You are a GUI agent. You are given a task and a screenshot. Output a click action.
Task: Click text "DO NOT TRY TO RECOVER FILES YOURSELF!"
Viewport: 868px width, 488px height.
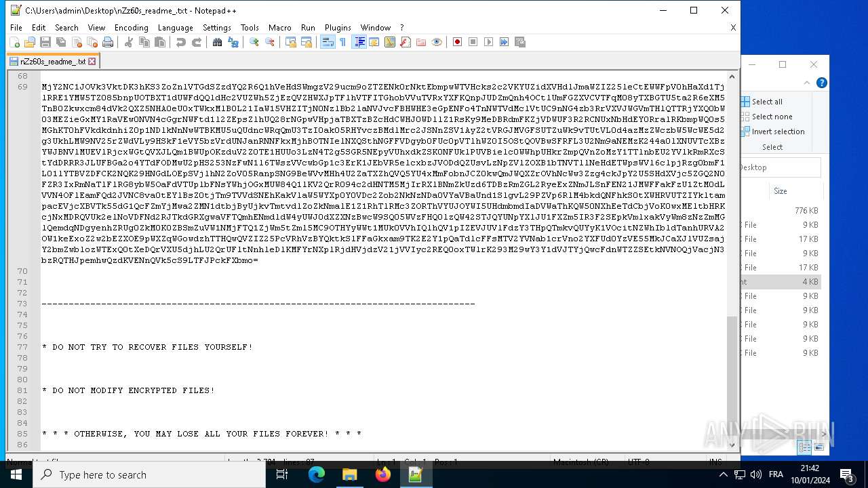click(153, 347)
